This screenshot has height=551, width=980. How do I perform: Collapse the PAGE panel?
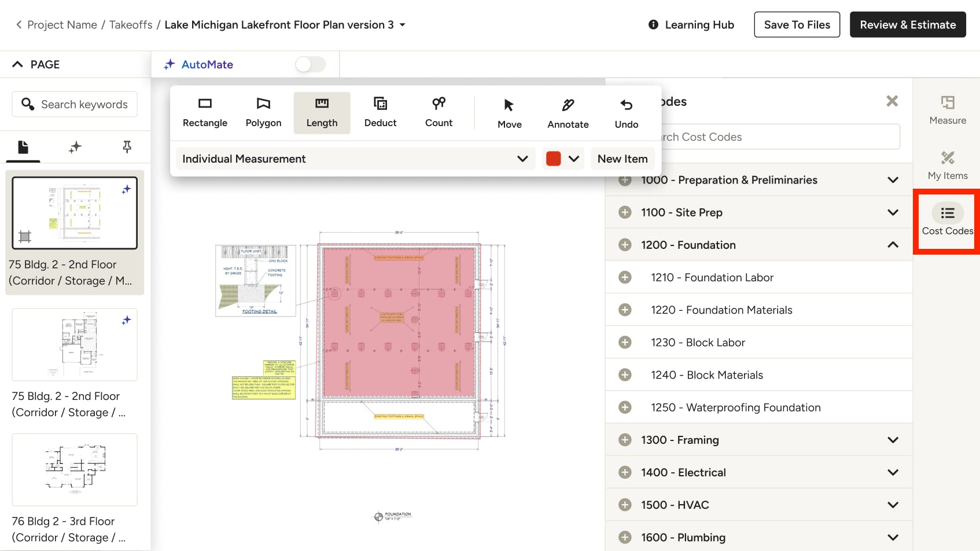coord(18,64)
